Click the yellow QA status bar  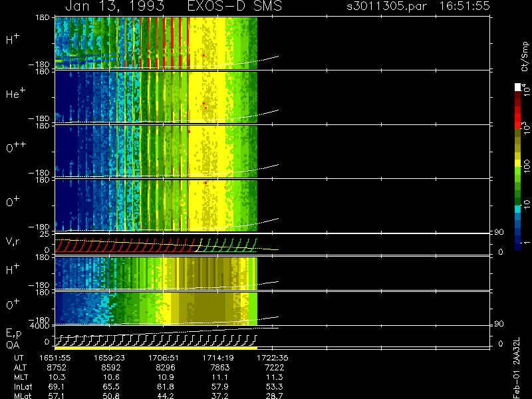click(x=156, y=348)
